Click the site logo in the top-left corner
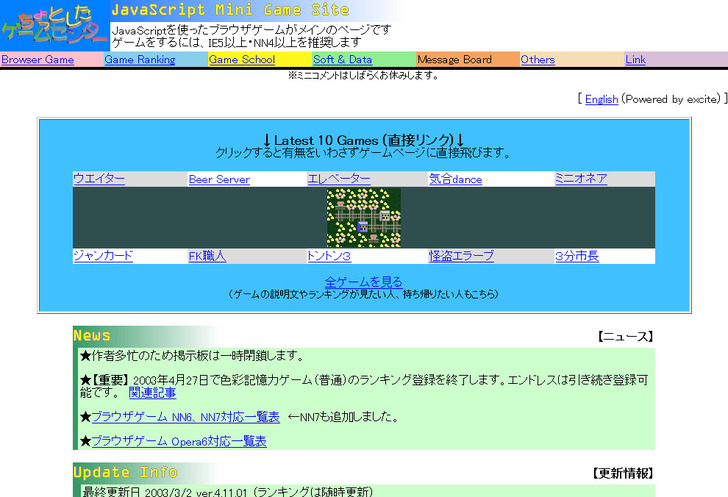The image size is (728, 497). tap(54, 26)
